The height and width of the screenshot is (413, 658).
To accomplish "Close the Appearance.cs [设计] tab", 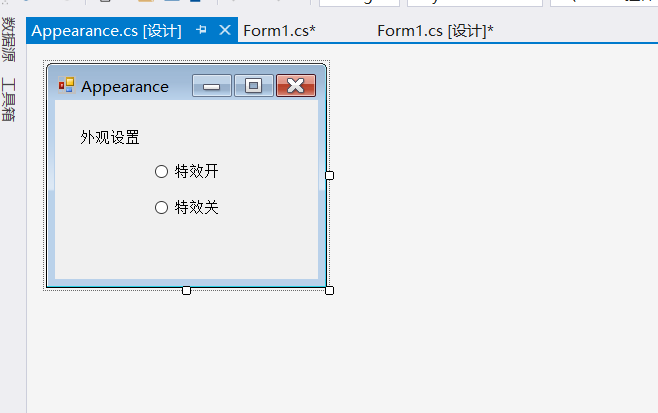I will [225, 30].
